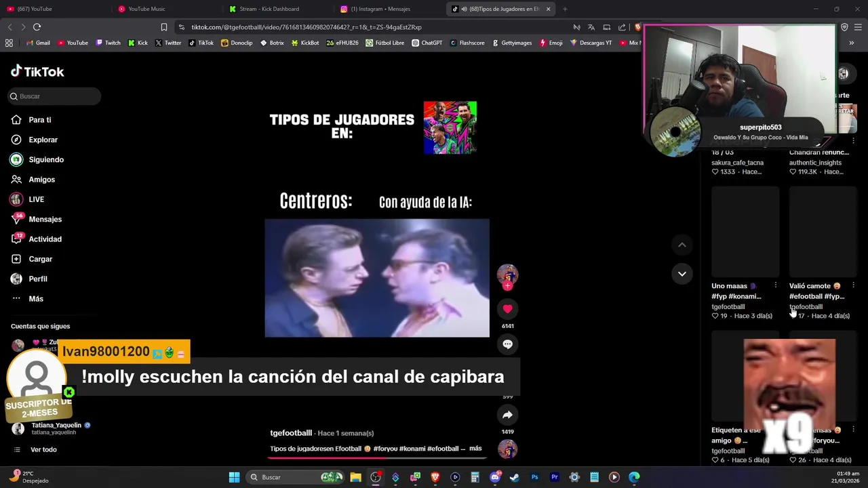Open Gmail bookmark
Image resolution: width=868 pixels, height=488 pixels.
coord(38,43)
